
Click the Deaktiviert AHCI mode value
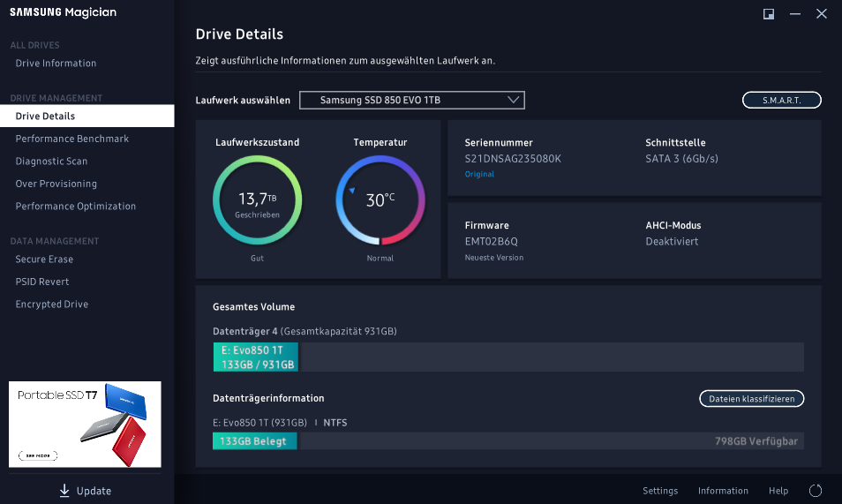[672, 241]
